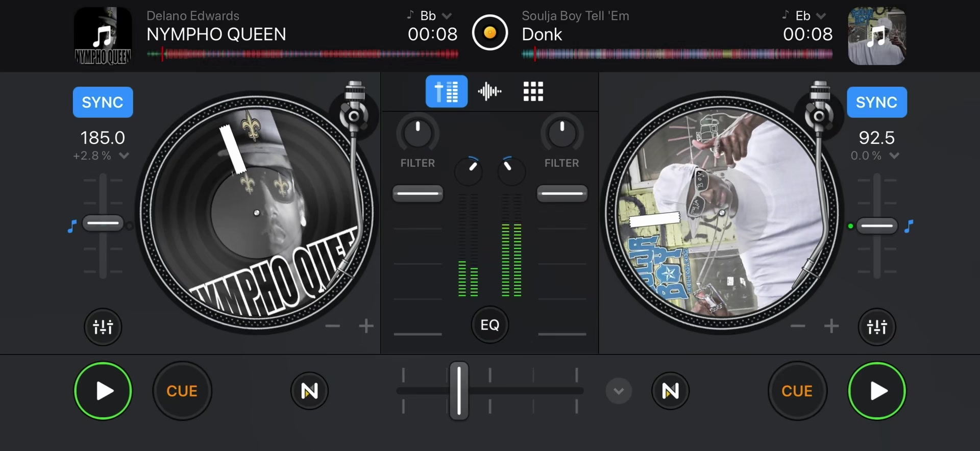Open the EQ panel
This screenshot has width=980, height=451.
[x=489, y=325]
